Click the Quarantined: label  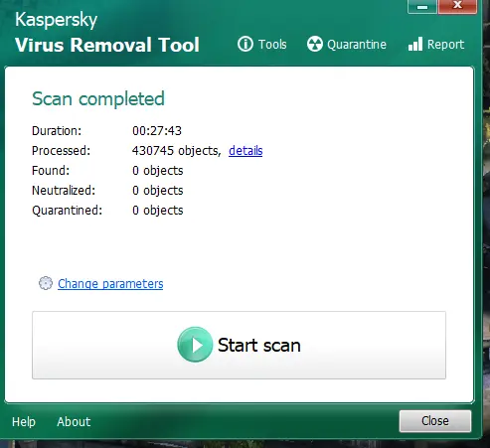click(x=68, y=211)
